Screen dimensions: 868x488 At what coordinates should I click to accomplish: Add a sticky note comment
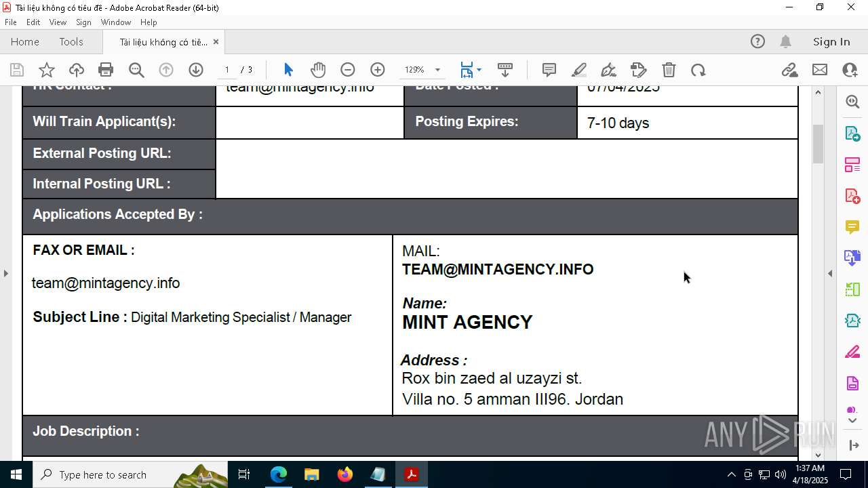pyautogui.click(x=549, y=70)
